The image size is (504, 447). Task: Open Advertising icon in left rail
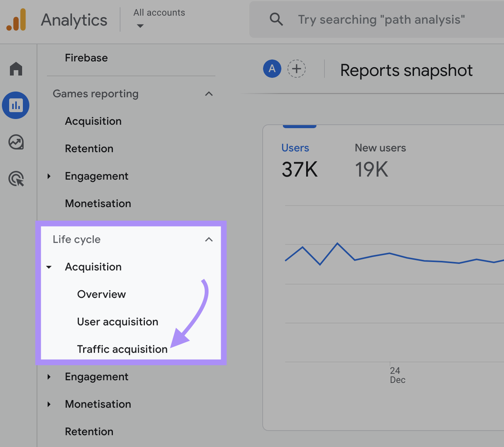pyautogui.click(x=16, y=179)
